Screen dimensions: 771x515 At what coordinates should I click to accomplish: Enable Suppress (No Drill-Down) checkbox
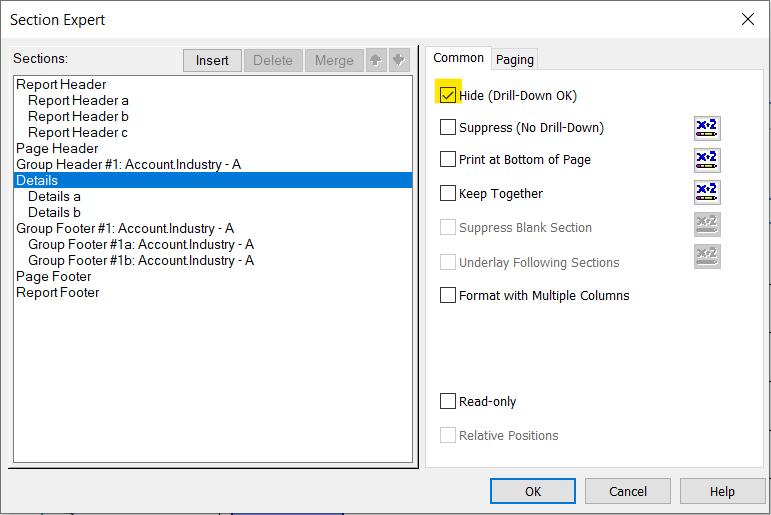(x=448, y=128)
